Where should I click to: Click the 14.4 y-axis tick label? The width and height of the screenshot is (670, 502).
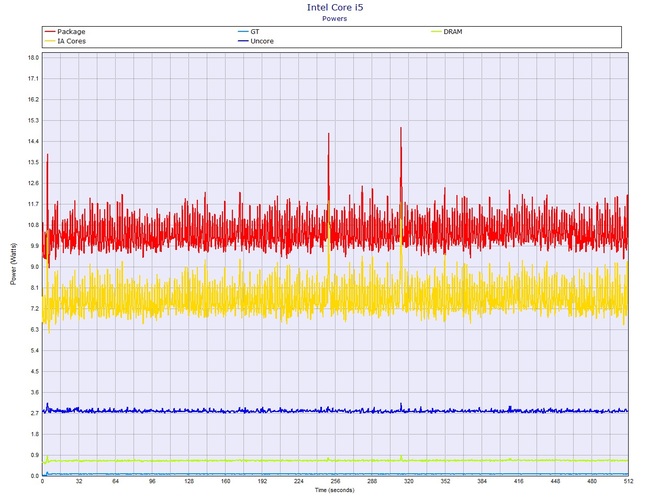pyautogui.click(x=33, y=141)
